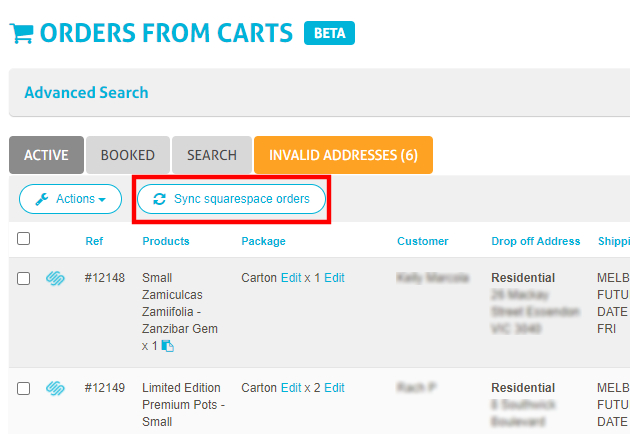Click the ORDERS FROM CARTS page title
The width and height of the screenshot is (630, 434).
tap(166, 33)
